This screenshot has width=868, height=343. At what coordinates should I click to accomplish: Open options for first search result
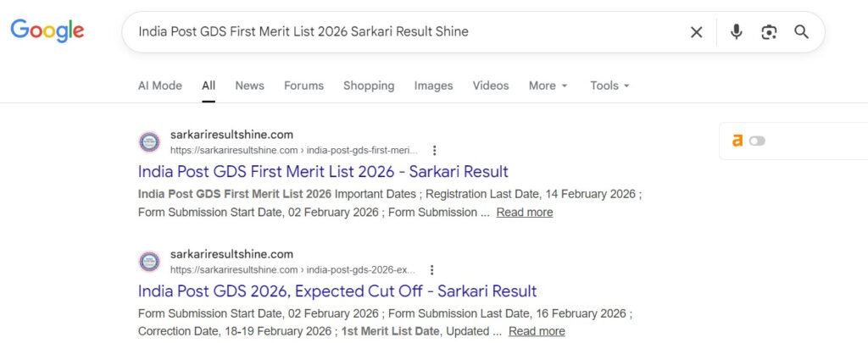[434, 150]
